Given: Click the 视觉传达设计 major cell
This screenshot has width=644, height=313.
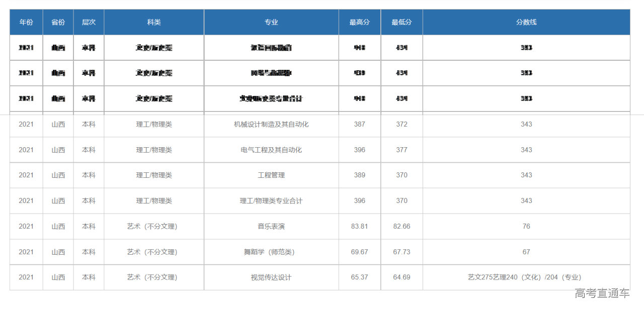Looking at the screenshot, I should [271, 277].
